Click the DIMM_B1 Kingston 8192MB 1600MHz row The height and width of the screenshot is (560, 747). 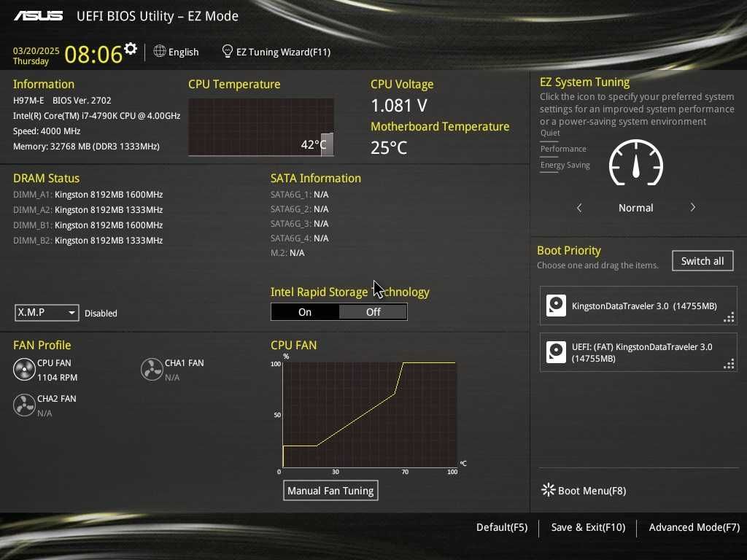pos(88,225)
